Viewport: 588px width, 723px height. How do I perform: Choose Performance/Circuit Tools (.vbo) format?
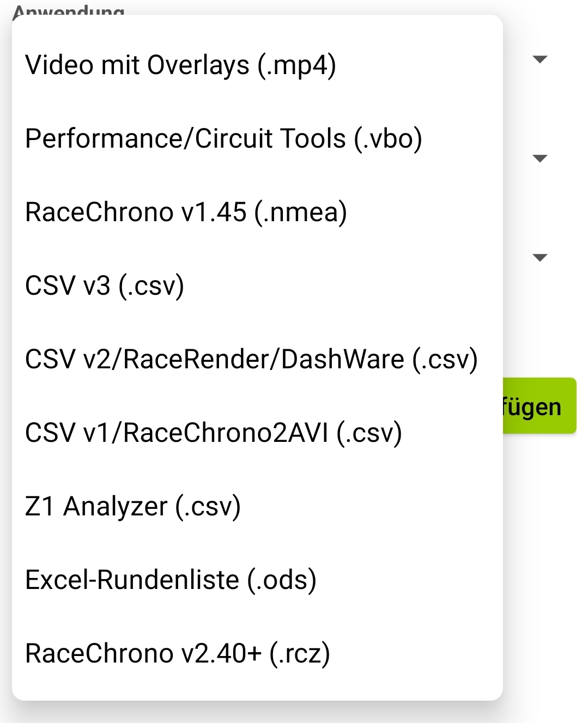(x=223, y=139)
